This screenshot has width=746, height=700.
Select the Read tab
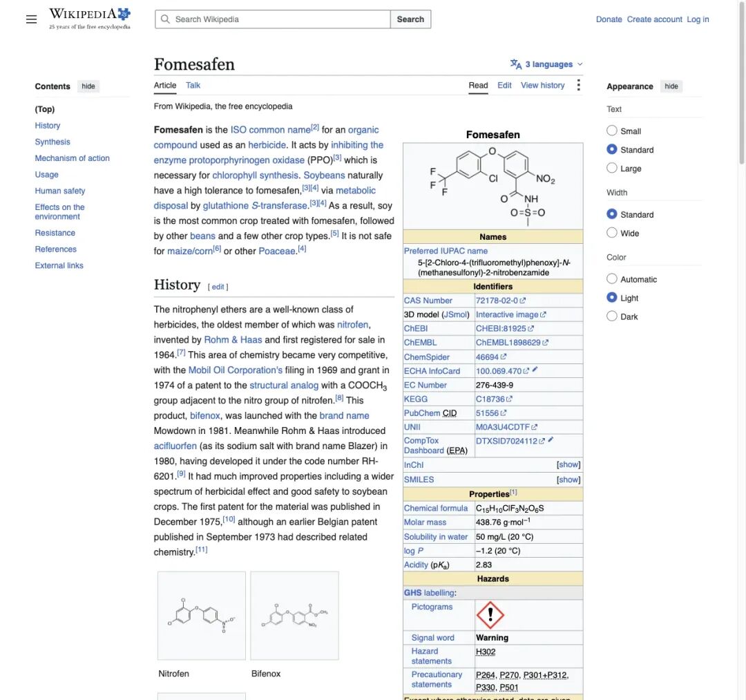(x=478, y=85)
